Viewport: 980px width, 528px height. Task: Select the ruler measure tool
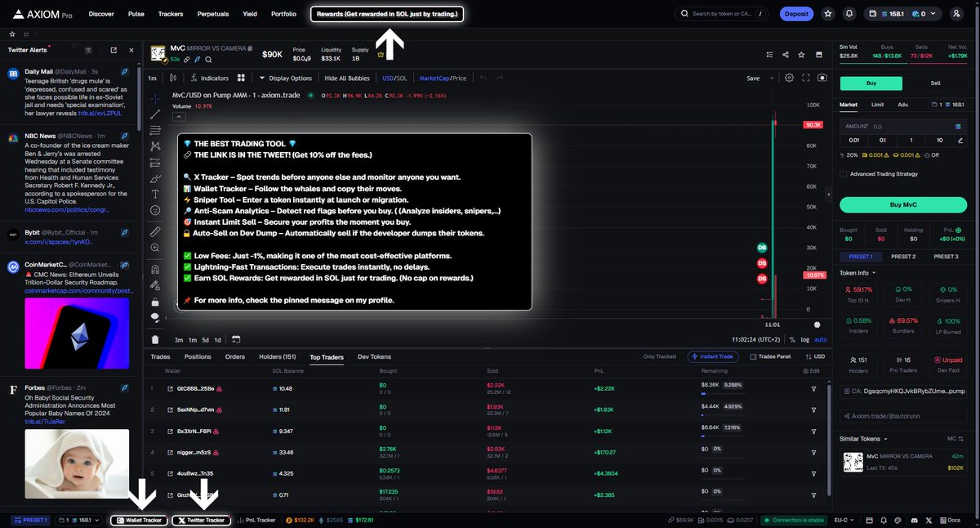(x=155, y=232)
